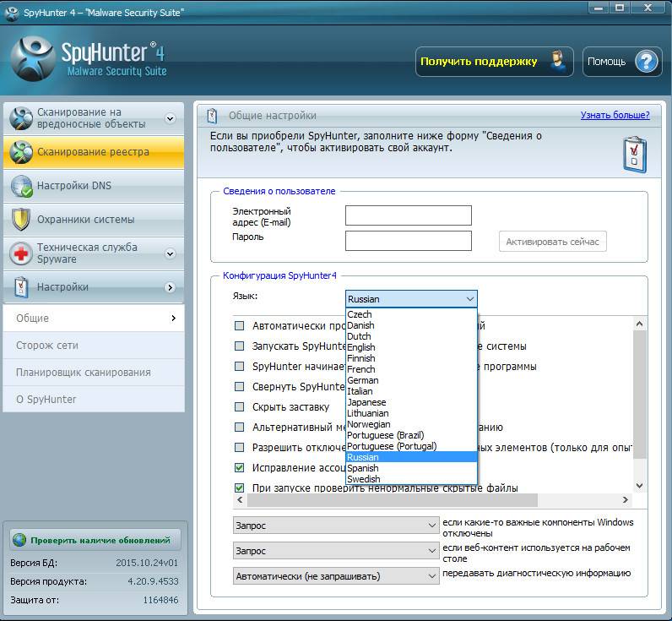Pick Spanish in the language list

(411, 468)
